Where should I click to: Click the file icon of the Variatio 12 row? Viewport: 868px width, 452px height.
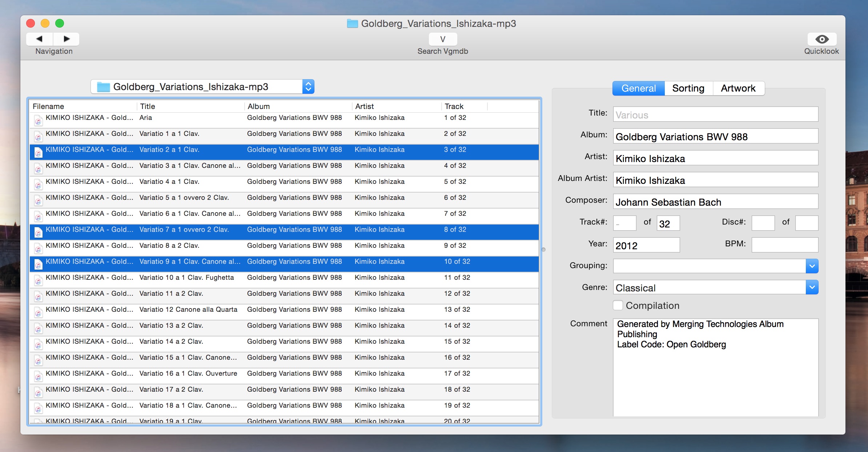(38, 312)
